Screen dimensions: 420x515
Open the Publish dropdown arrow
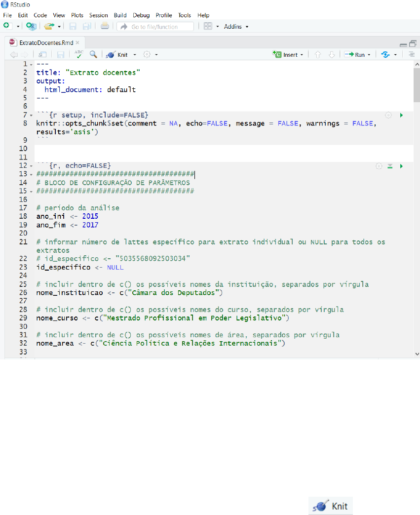click(x=395, y=55)
